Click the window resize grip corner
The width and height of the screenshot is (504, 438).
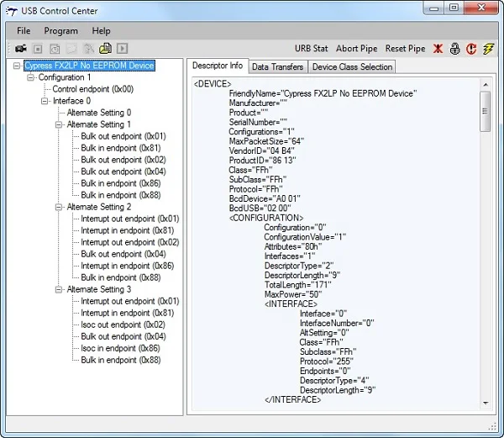pos(492,427)
